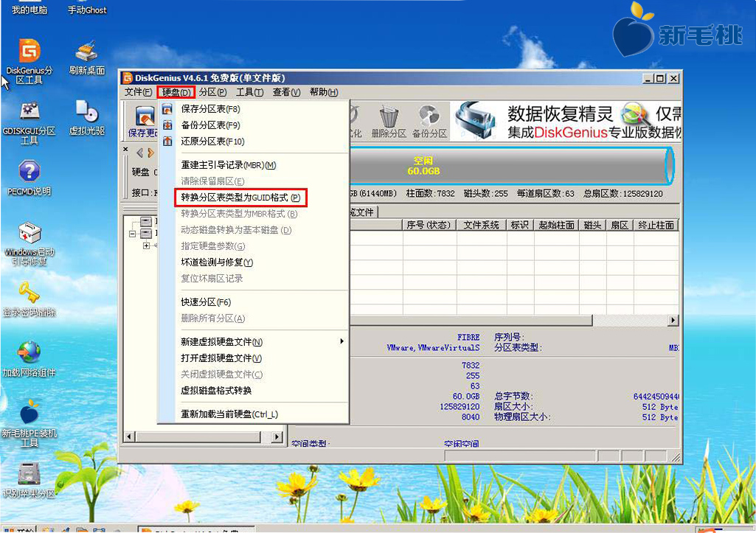756x533 pixels.
Task: Click the left arrow of the tree pane scrollbar
Action: [129, 437]
